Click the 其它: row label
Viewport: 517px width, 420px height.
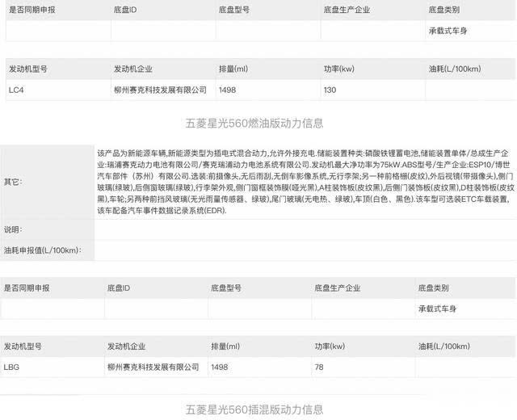coord(13,182)
